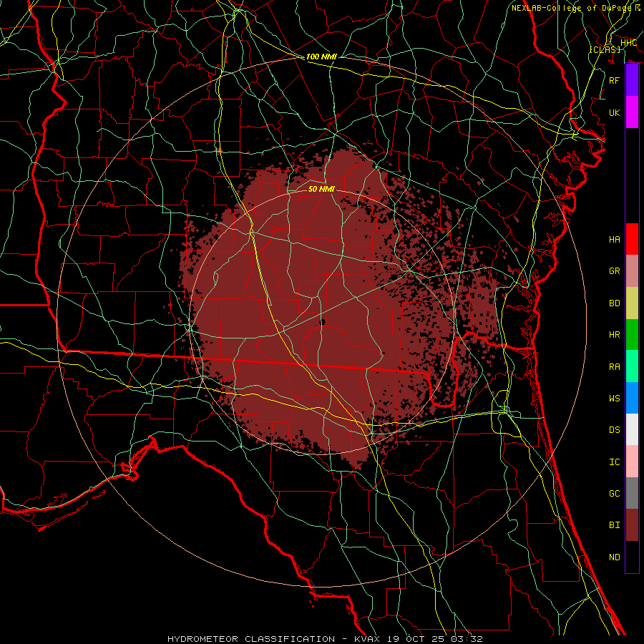The image size is (644, 644).
Task: Click the "[CLAS]" unit label
Action: [x=605, y=49]
